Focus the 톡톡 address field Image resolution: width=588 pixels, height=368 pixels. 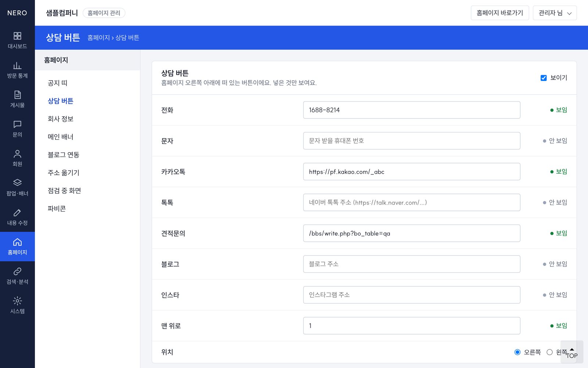point(412,202)
